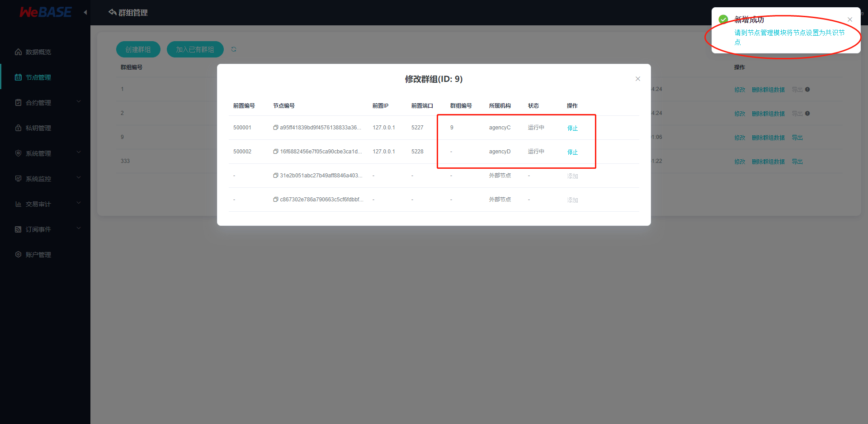Image resolution: width=868 pixels, height=424 pixels.
Task: Click the 账户管理 sidebar icon
Action: point(18,255)
